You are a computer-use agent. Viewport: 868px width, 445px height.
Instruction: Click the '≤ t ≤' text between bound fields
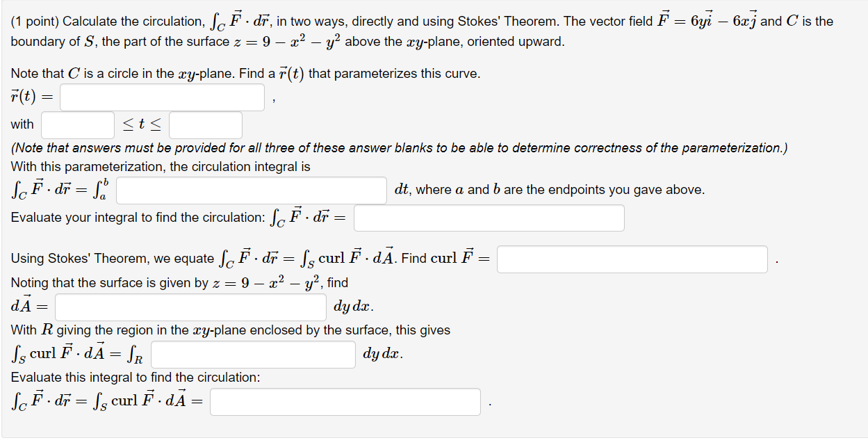coord(141,124)
